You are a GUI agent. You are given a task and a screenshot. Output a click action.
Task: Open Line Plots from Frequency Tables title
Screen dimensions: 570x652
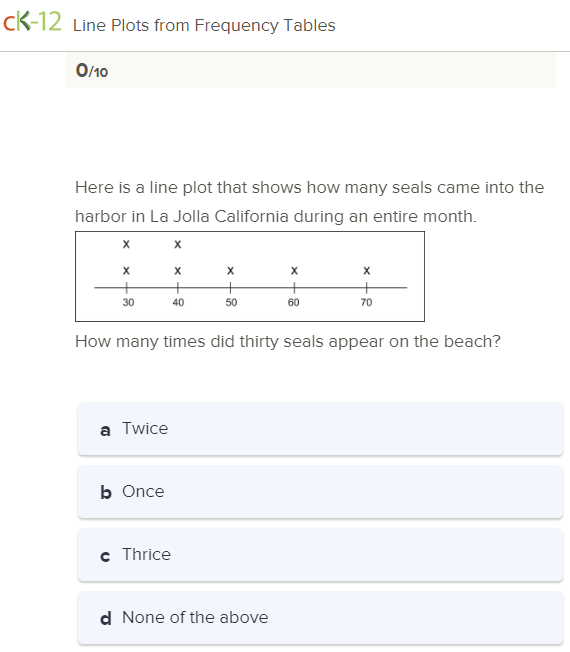(x=204, y=25)
